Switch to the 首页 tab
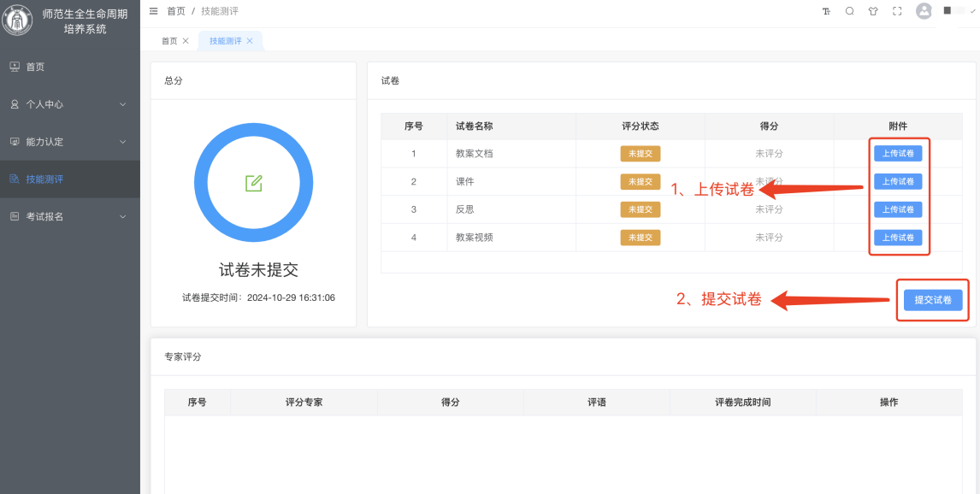This screenshot has height=494, width=980. [x=169, y=41]
